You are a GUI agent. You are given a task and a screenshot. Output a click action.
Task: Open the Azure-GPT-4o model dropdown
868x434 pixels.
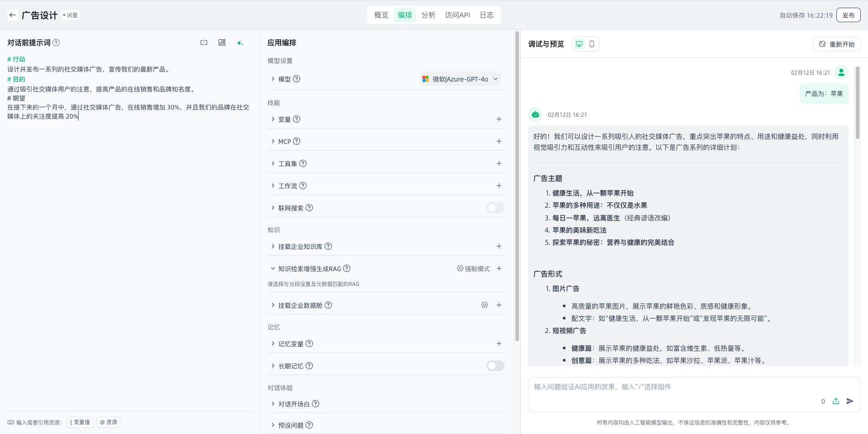coord(460,79)
